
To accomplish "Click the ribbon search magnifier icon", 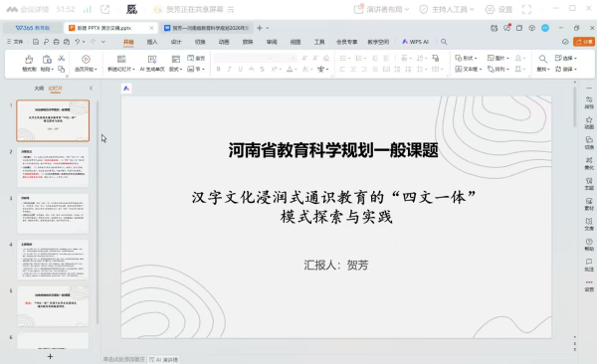I will (x=444, y=42).
